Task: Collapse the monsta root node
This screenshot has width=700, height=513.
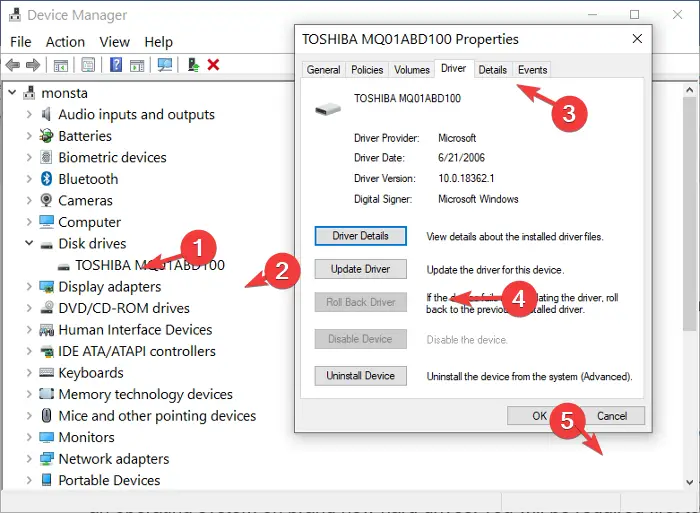Action: coord(12,93)
